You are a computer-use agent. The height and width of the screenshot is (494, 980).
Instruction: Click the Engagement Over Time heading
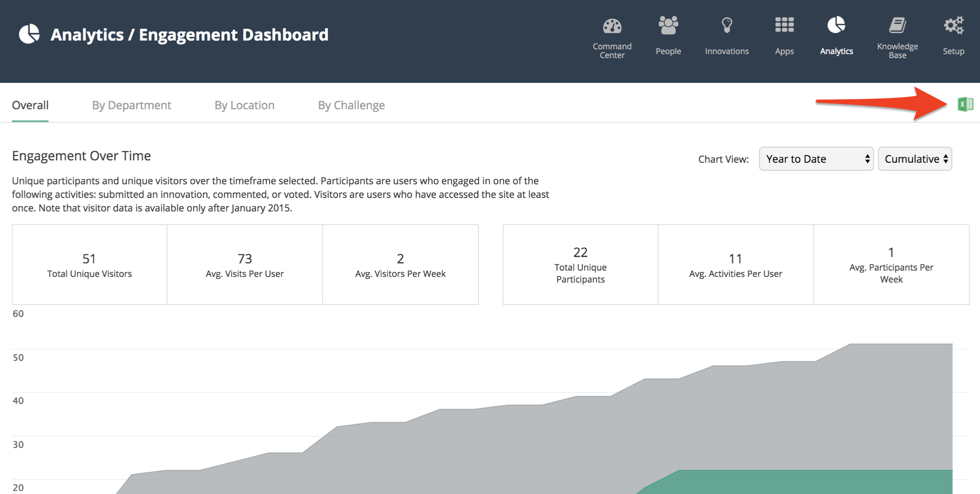point(81,156)
